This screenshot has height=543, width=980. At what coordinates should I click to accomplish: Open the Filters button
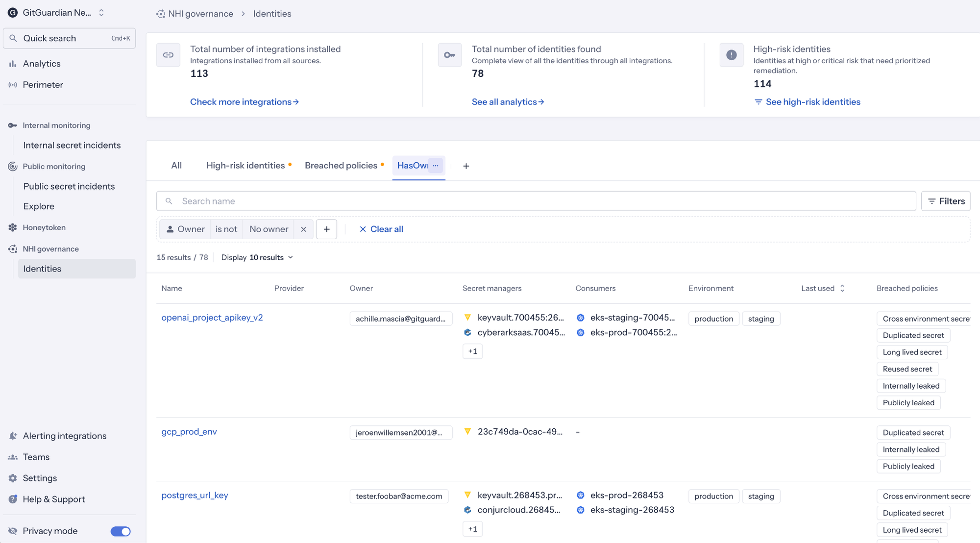click(x=946, y=201)
